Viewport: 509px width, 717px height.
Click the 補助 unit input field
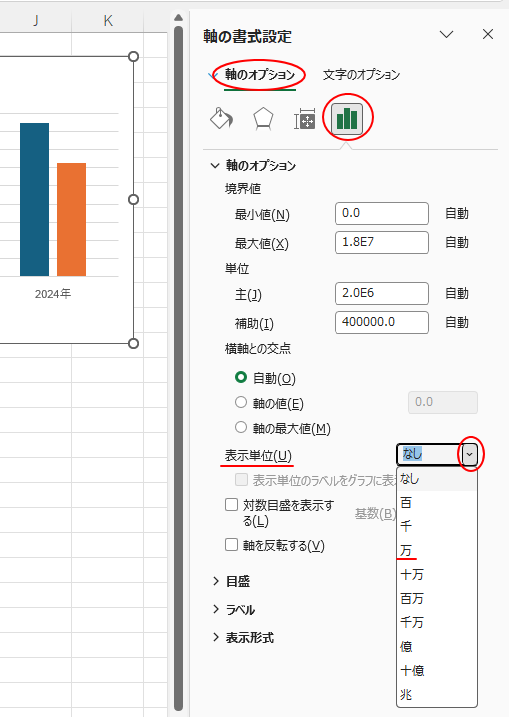tap(382, 322)
